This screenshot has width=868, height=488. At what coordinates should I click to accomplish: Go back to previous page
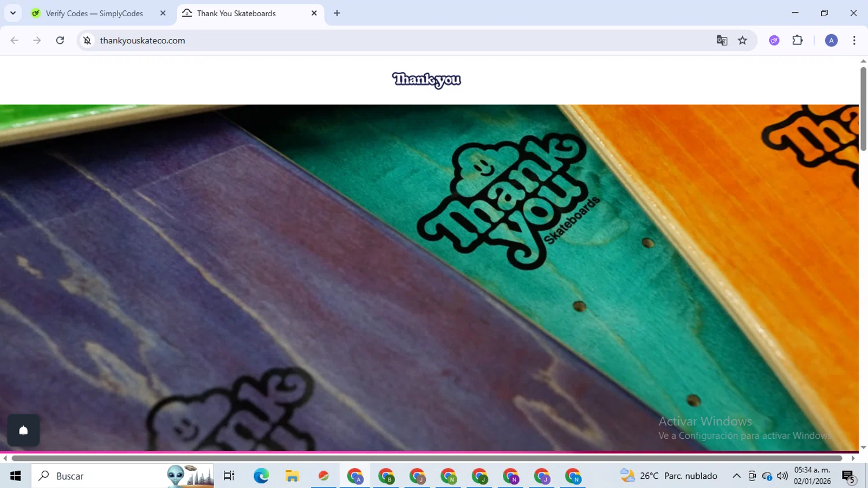coord(14,41)
